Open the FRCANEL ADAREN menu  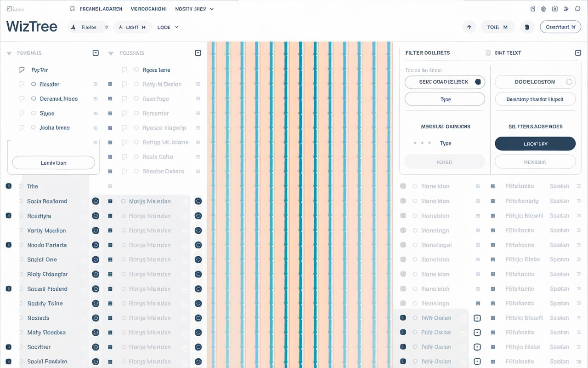coord(101,9)
